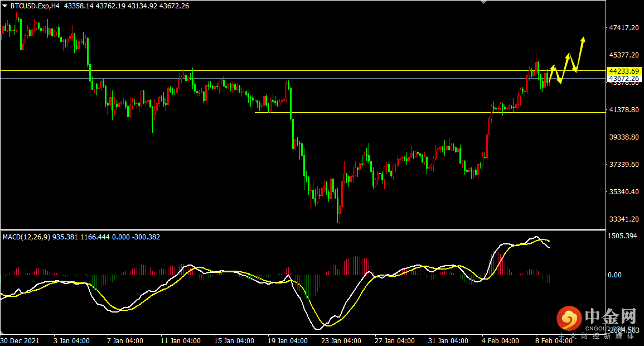The image size is (644, 346).
Task: Click the current price label 43672.26
Action: pyautogui.click(x=624, y=79)
